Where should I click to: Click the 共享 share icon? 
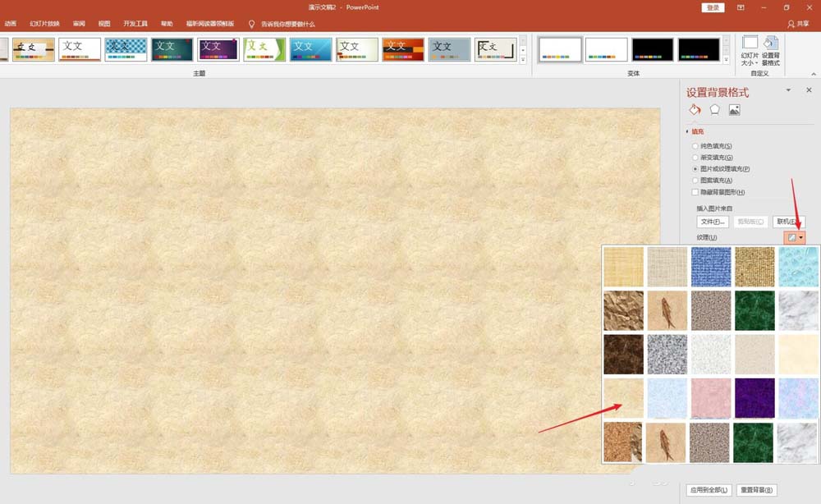pos(798,24)
